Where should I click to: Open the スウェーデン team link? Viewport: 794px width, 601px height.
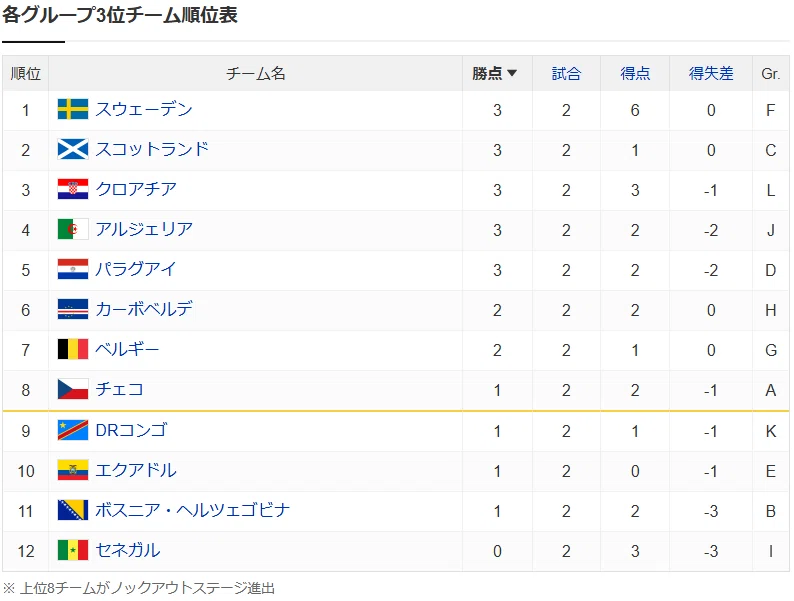point(144,109)
